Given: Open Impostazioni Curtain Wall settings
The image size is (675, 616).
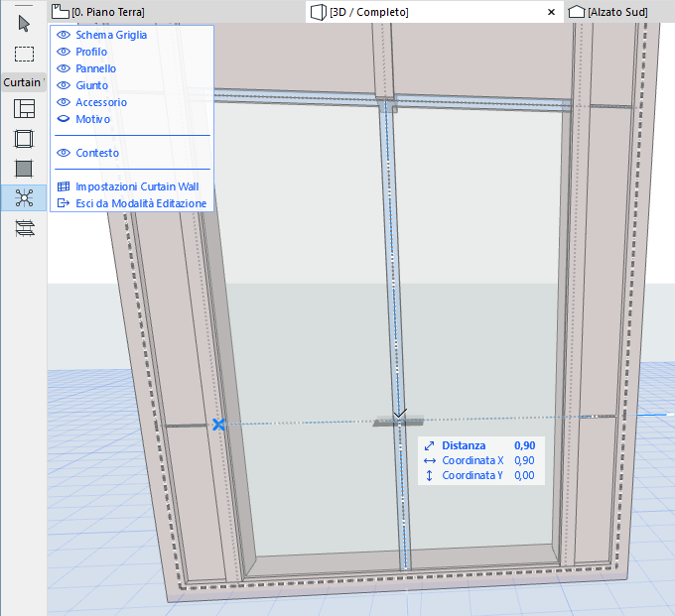Looking at the screenshot, I should click(137, 186).
